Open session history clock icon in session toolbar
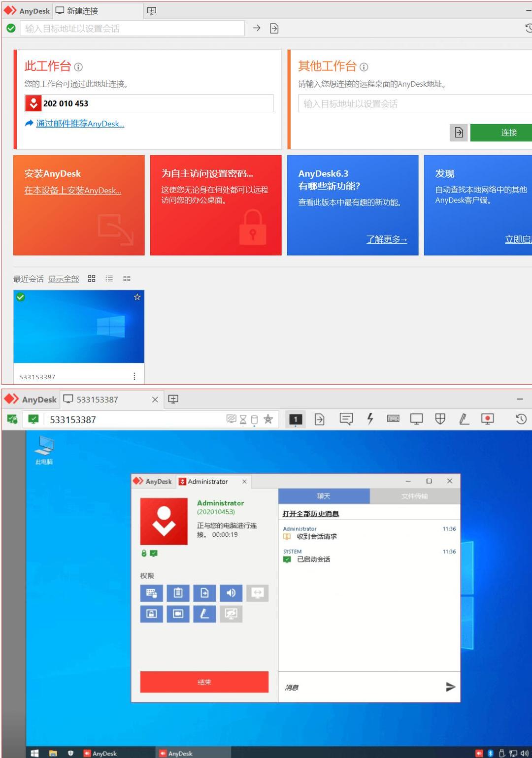The height and width of the screenshot is (758, 532). pos(521,419)
